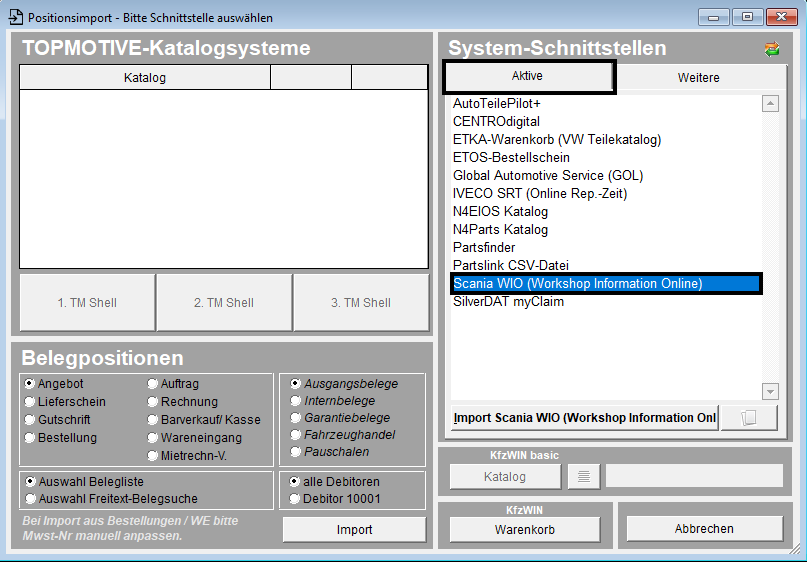Close the Positionsimport window
The image size is (807, 562).
tap(781, 17)
